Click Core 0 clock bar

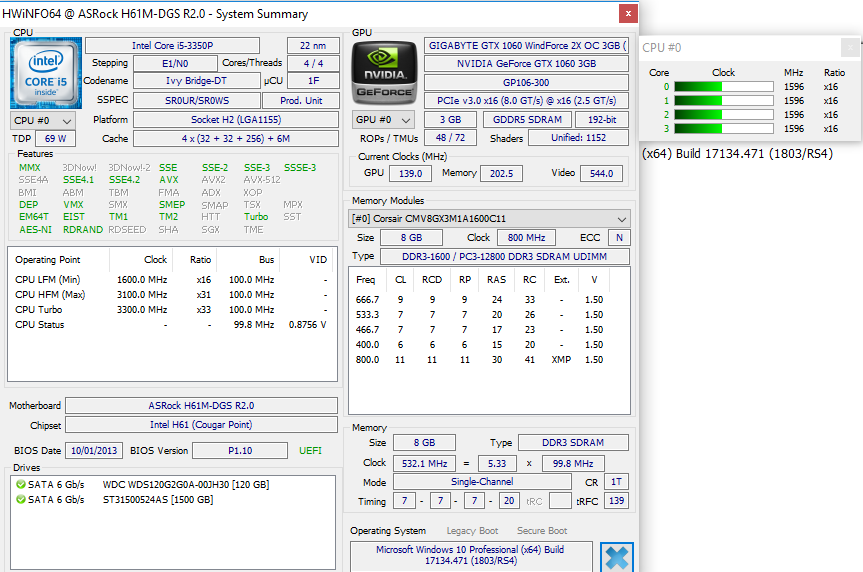pyautogui.click(x=724, y=86)
